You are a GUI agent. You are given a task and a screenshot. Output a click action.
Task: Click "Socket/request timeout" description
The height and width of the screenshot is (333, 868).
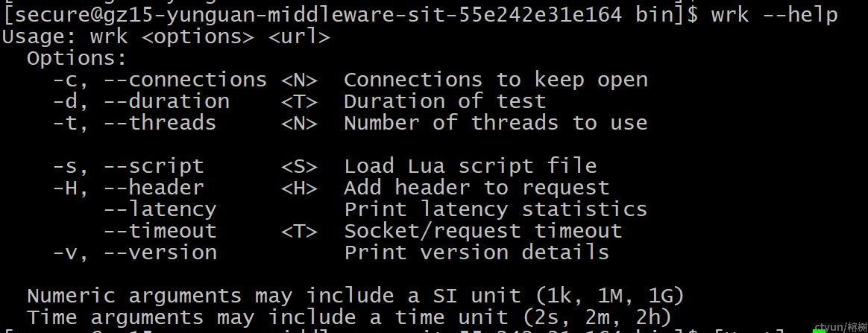(x=482, y=231)
